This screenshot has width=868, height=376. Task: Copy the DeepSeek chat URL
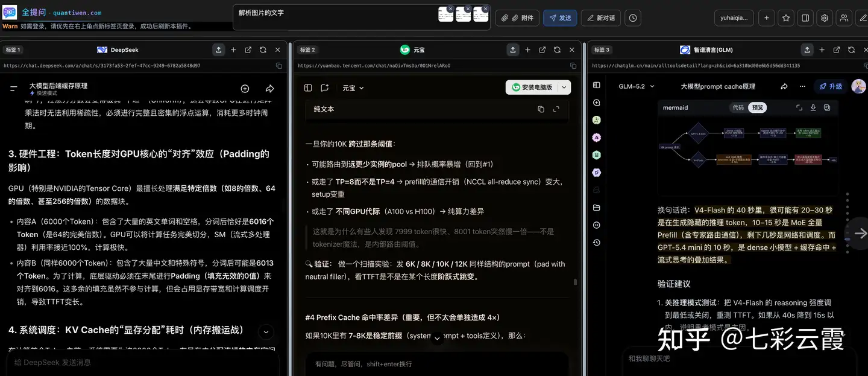pos(279,66)
